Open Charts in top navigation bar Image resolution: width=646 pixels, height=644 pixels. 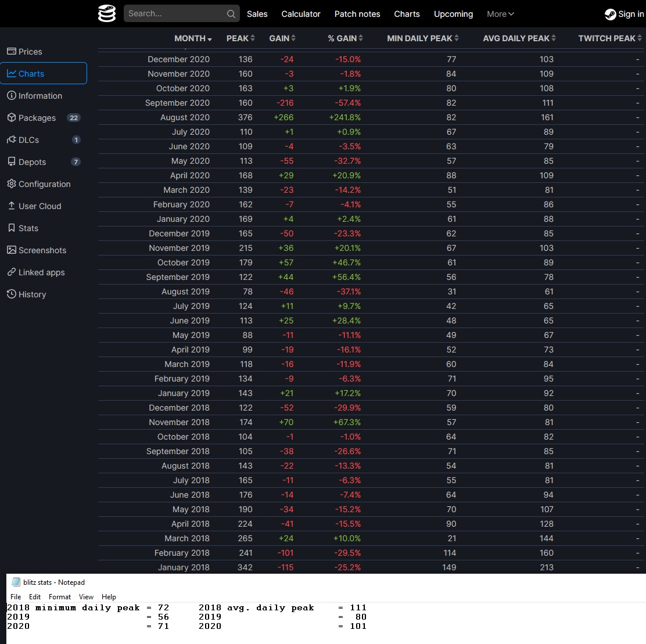pos(407,14)
